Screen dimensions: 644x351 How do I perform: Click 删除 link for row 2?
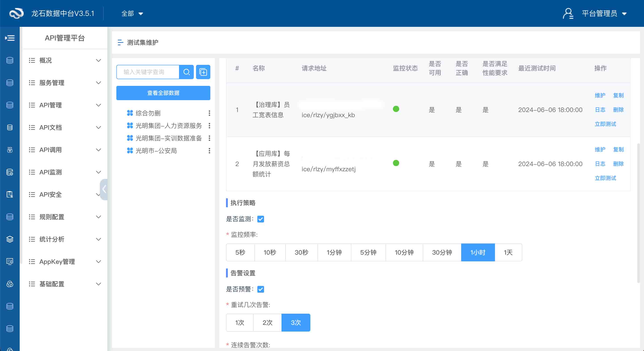point(618,164)
